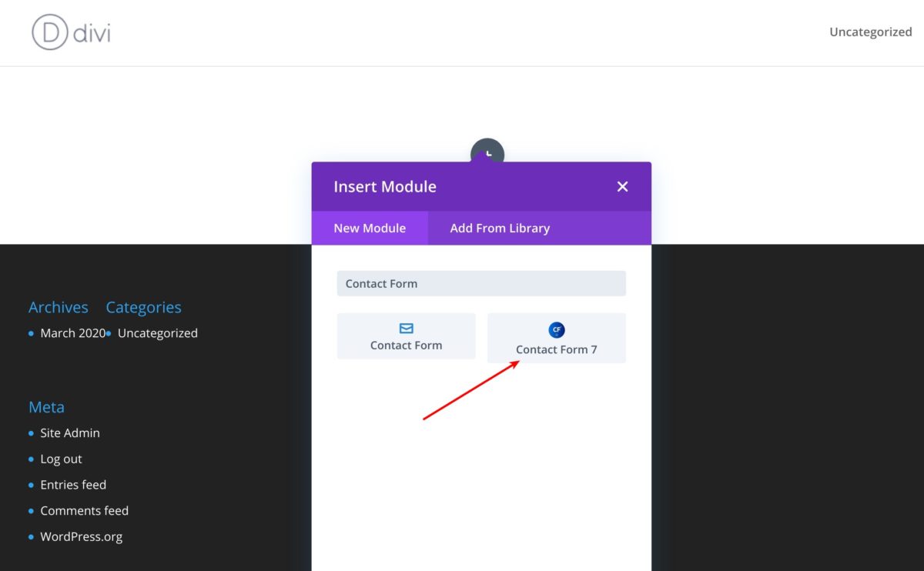Click Uncategorized in the top navigation bar
The image size is (924, 571).
pyautogui.click(x=870, y=32)
